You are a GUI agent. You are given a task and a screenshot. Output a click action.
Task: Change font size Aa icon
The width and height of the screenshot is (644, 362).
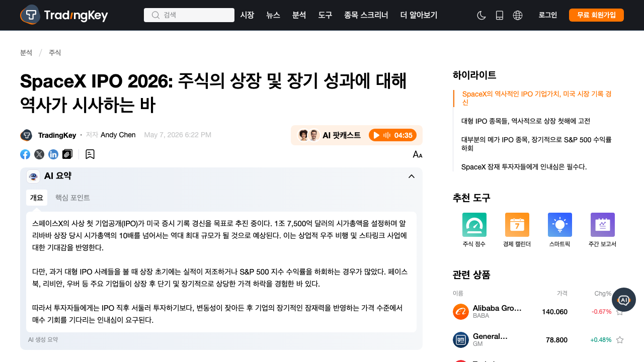(418, 154)
